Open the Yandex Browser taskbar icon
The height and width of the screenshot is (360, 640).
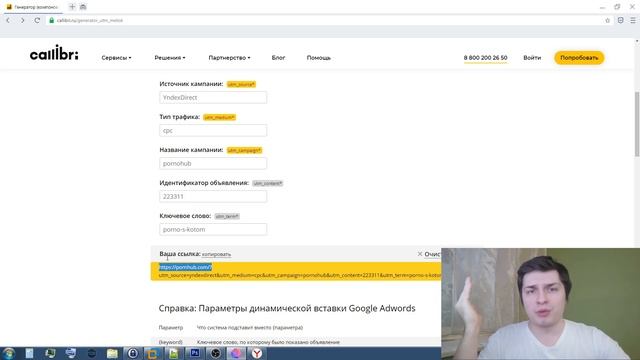(x=257, y=353)
